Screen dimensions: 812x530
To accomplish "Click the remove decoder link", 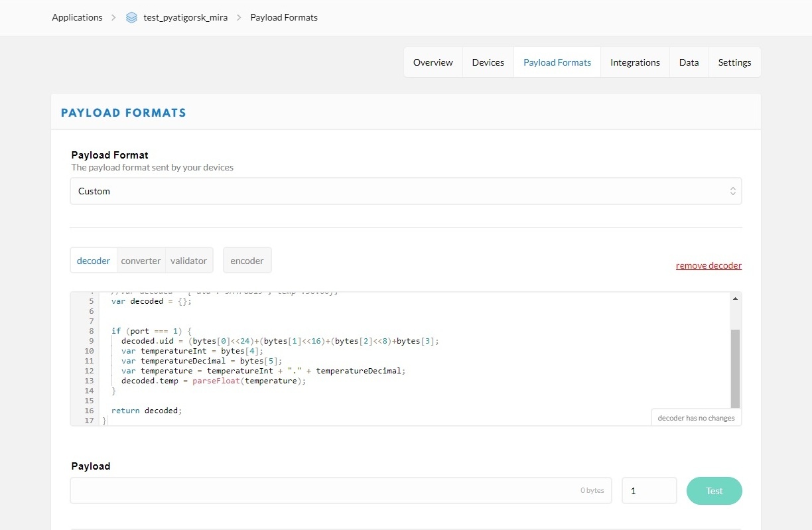I will tap(709, 265).
